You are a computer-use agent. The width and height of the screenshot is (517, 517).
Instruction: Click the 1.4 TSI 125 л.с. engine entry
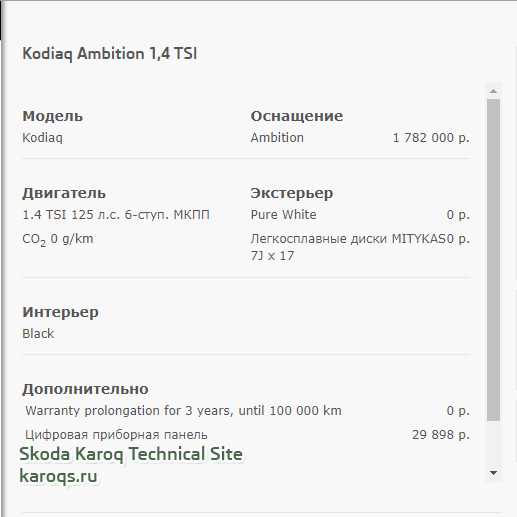coord(116,215)
